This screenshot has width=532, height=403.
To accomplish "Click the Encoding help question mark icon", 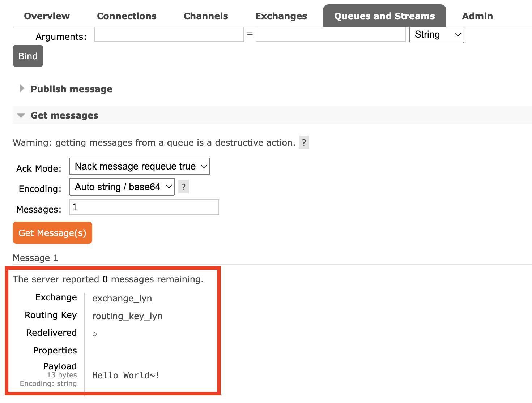I will click(183, 187).
